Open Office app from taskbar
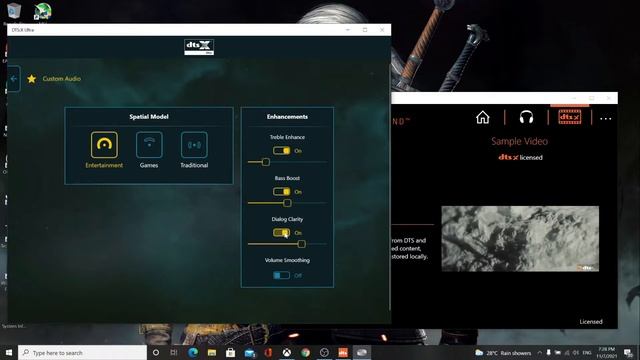 pyautogui.click(x=268, y=352)
